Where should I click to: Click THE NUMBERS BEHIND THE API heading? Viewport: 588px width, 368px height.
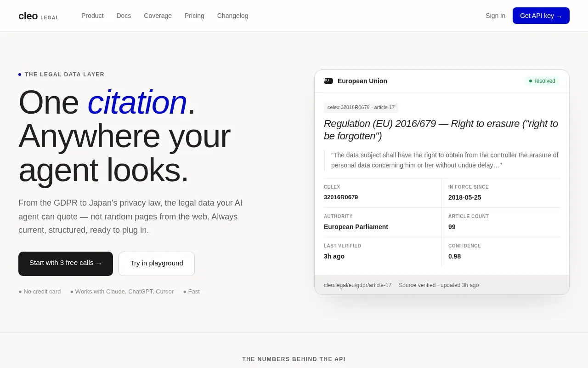tap(294, 359)
